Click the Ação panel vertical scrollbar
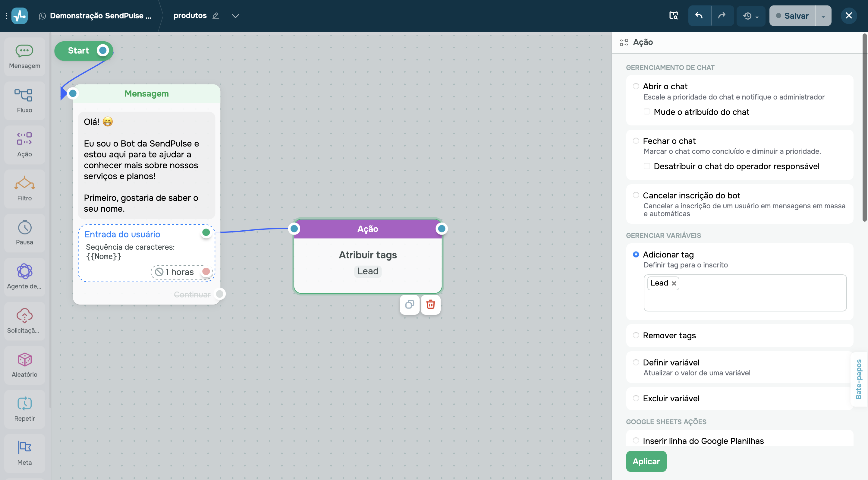Screen dimensions: 868x480 point(864,128)
